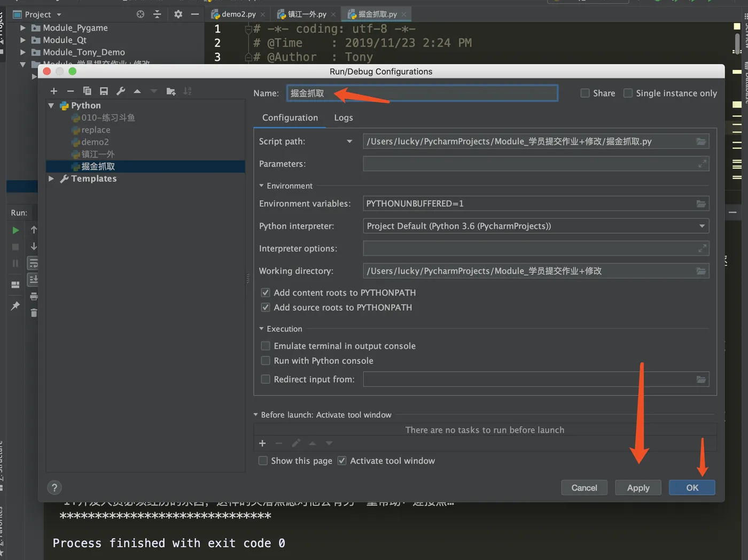Locate current file in Project panel
The image size is (748, 560).
[x=141, y=14]
